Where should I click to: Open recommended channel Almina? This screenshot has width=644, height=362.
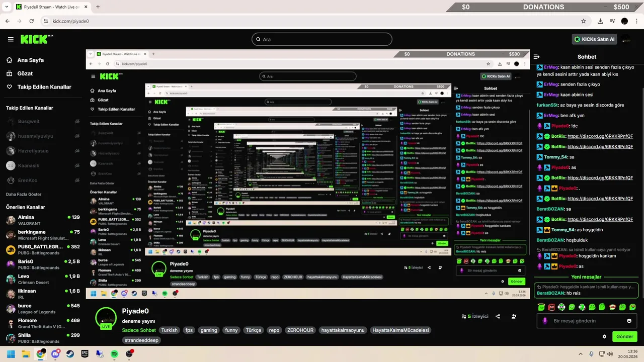tap(43, 220)
